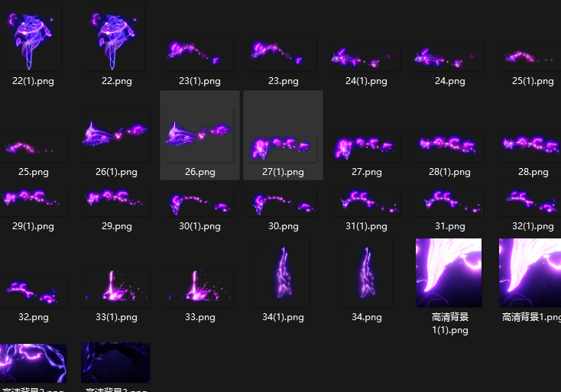
Task: Select the 23.png effect thumbnail
Action: click(283, 55)
